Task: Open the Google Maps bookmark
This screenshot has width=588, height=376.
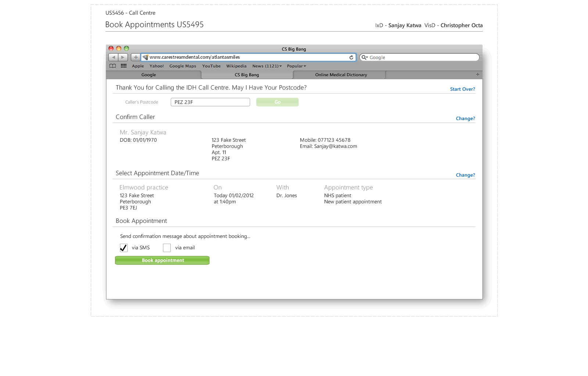Action: click(183, 66)
